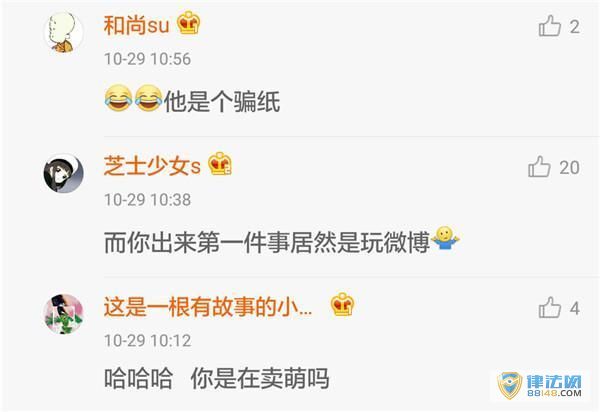
Task: Open username 这是一根有故事的小...
Action: click(x=208, y=307)
